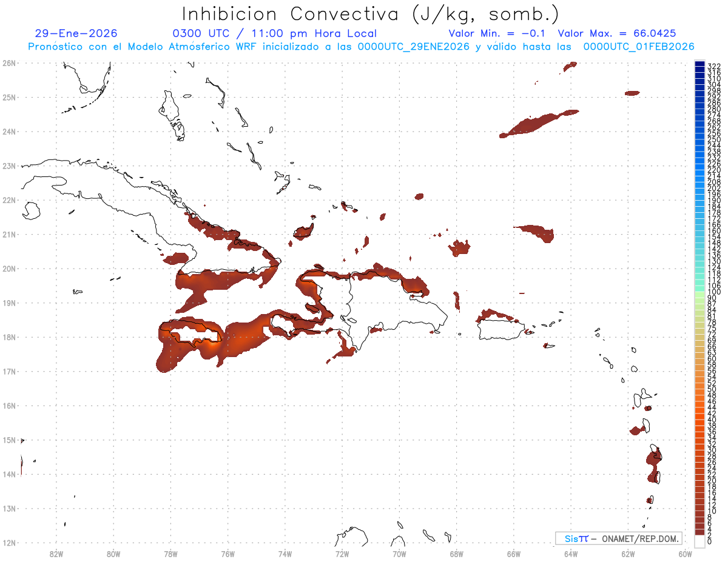Click the dark navy swatch at the colorbar top
The height and width of the screenshot is (562, 728).
click(x=699, y=64)
